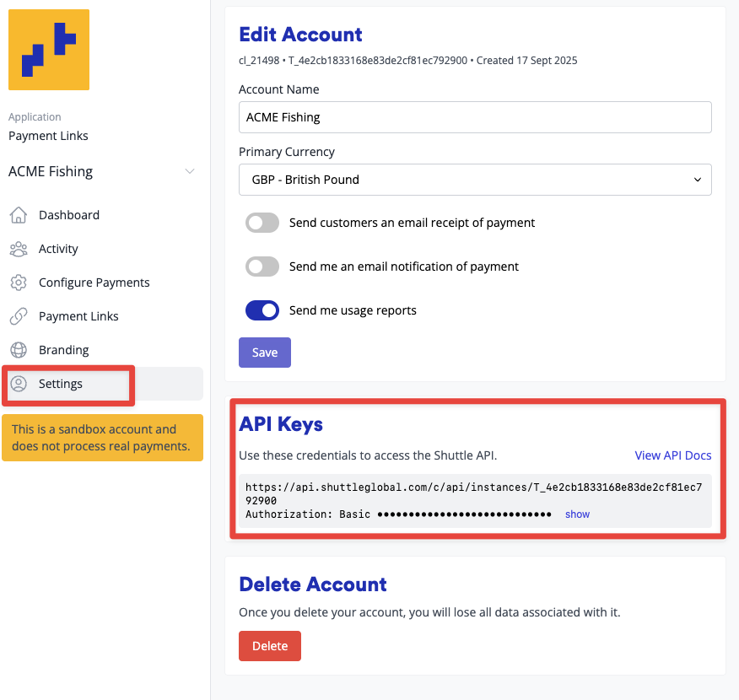This screenshot has height=700, width=739.
Task: Click the Branding globe icon
Action: tap(18, 350)
